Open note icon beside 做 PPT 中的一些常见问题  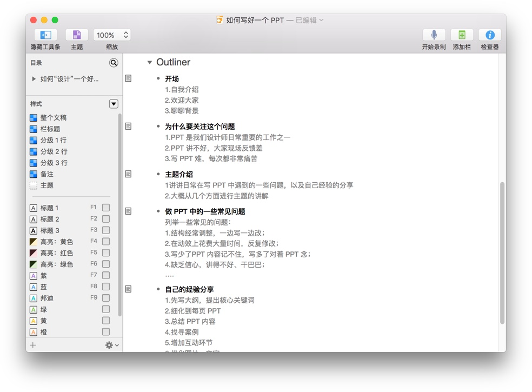tap(128, 211)
